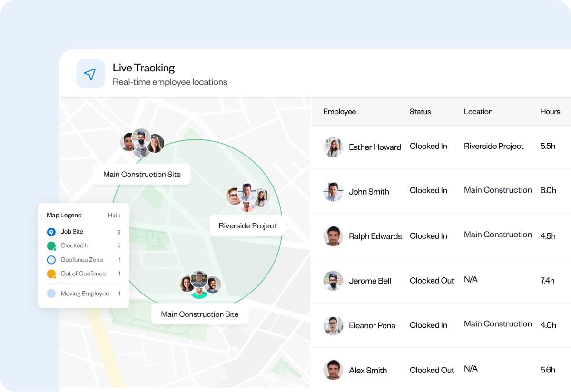Click the green Clocked In legend icon
Viewport: 571px width, 392px height.
(52, 245)
